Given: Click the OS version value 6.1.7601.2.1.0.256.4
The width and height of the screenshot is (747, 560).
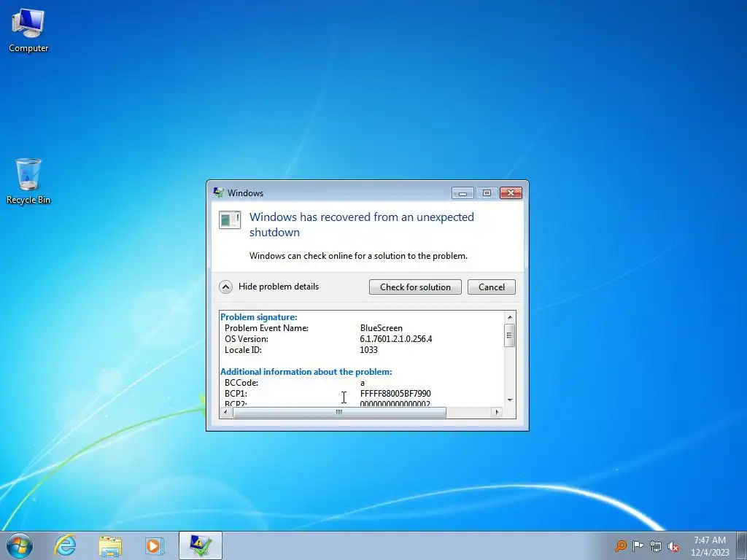Looking at the screenshot, I should (x=396, y=339).
